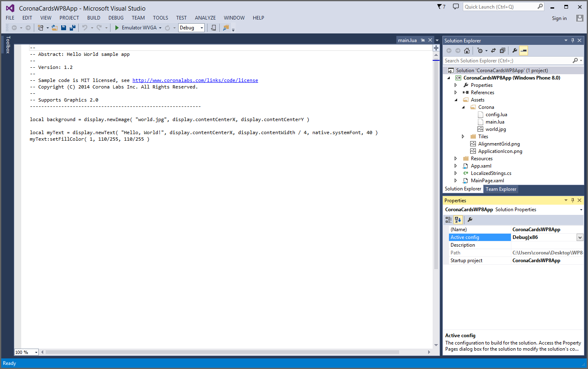Expand the Properties node in Solution Explorer

click(455, 85)
